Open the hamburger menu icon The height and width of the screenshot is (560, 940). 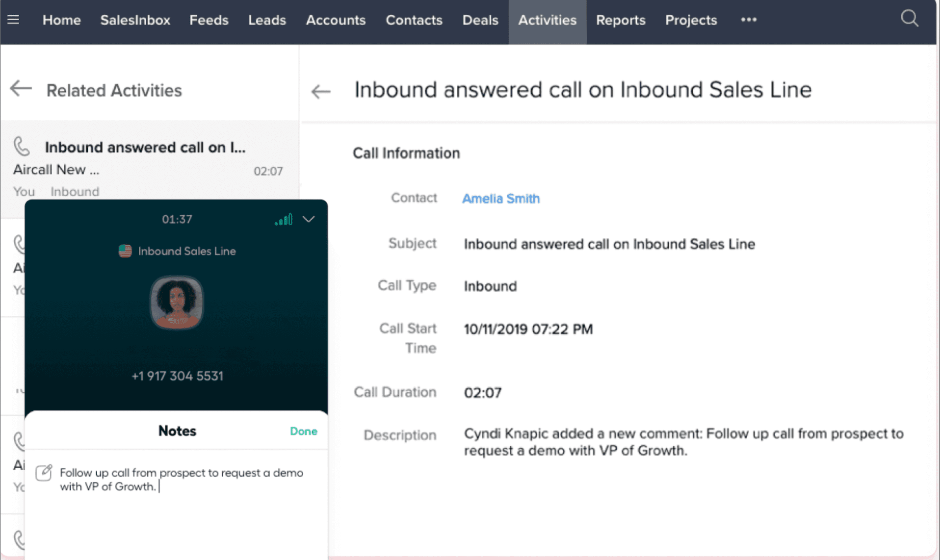pos(13,20)
